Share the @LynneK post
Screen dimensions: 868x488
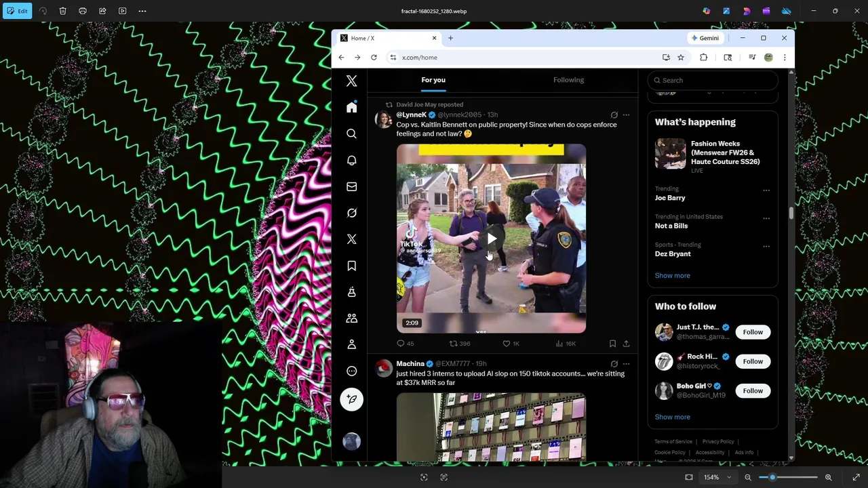[x=626, y=344]
